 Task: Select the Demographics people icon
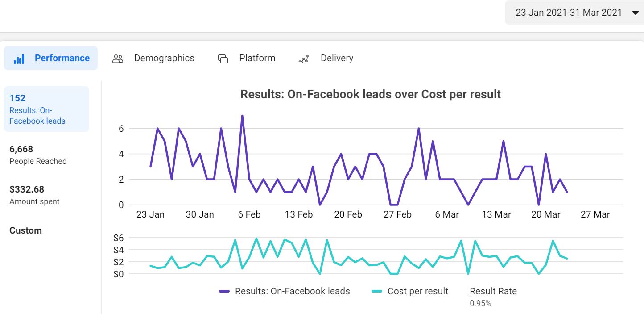118,58
